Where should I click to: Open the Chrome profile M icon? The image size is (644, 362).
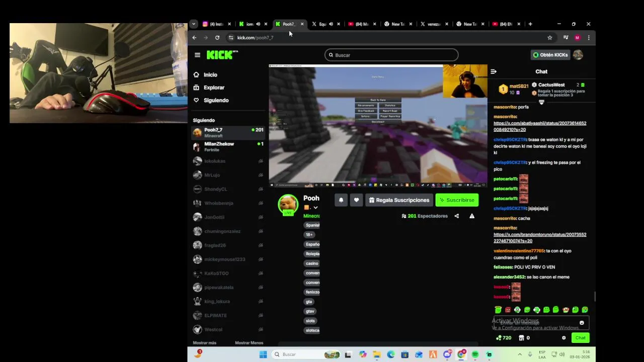577,38
